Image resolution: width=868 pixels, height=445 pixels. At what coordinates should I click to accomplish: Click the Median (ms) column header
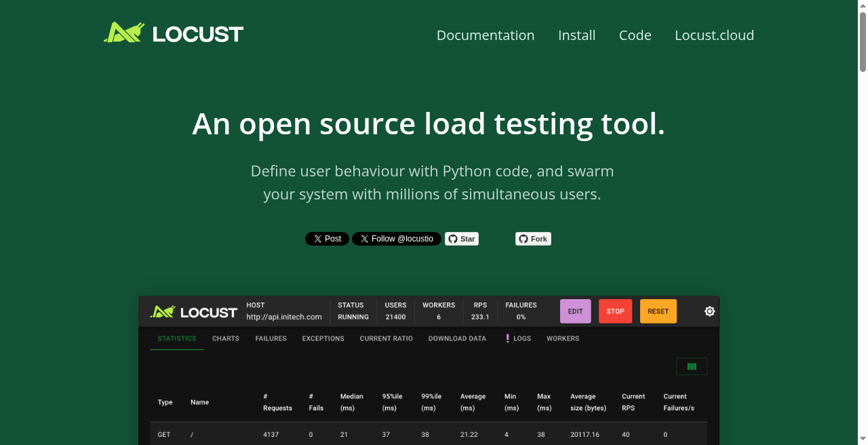(x=352, y=402)
